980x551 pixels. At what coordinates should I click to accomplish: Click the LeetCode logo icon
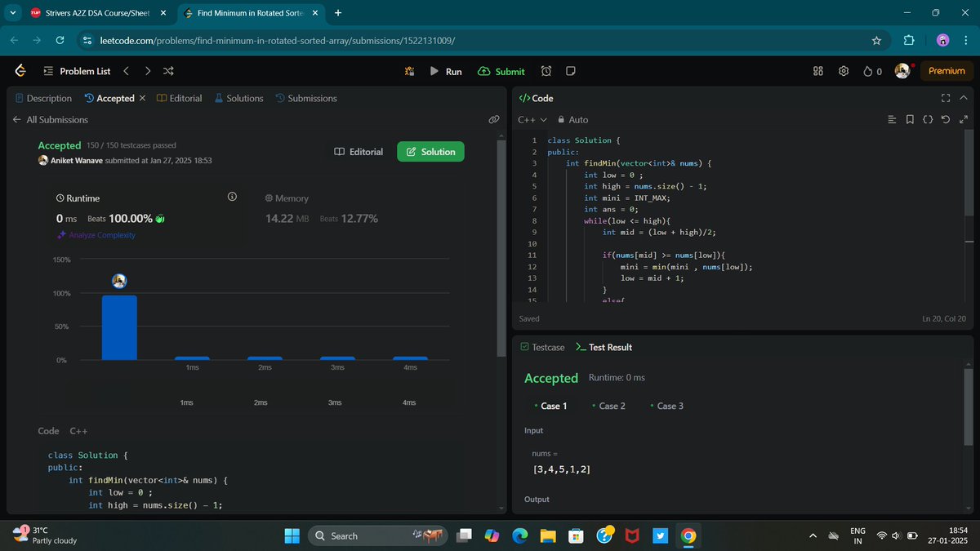click(x=20, y=71)
